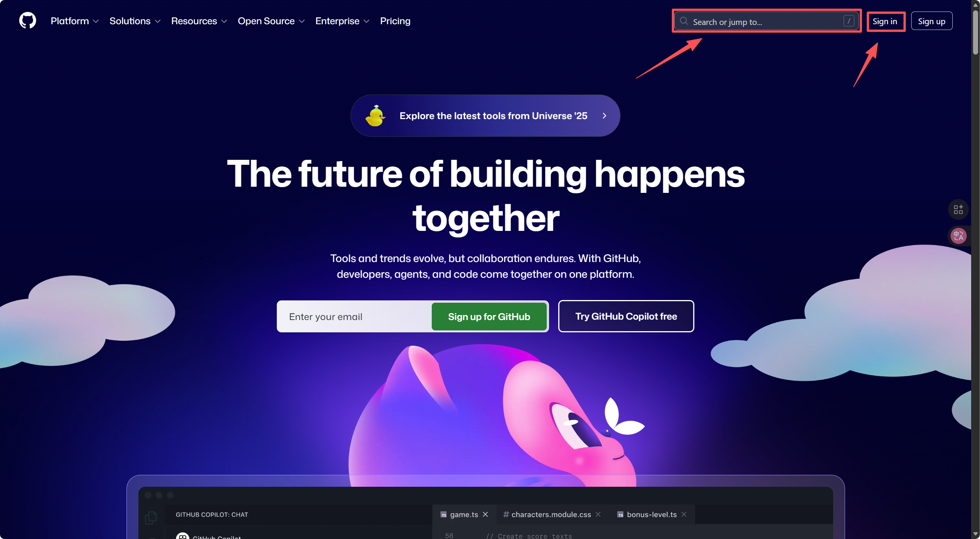This screenshot has width=980, height=539.
Task: Click the page vertical scrollbar thumb
Action: pyautogui.click(x=975, y=33)
